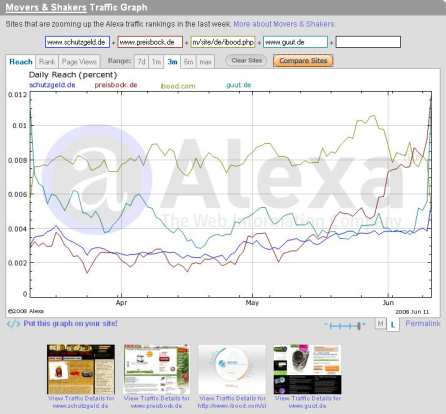Screen dimensions: 446x414
Task: Click the ibood.com legend label
Action: pos(178,86)
